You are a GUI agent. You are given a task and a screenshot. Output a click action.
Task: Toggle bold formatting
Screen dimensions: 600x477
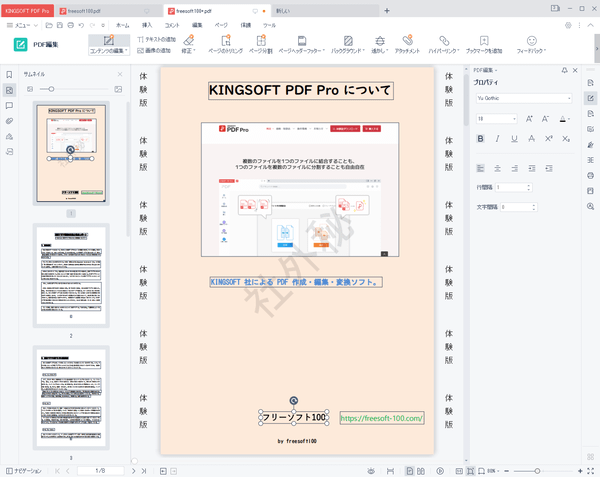pos(481,139)
